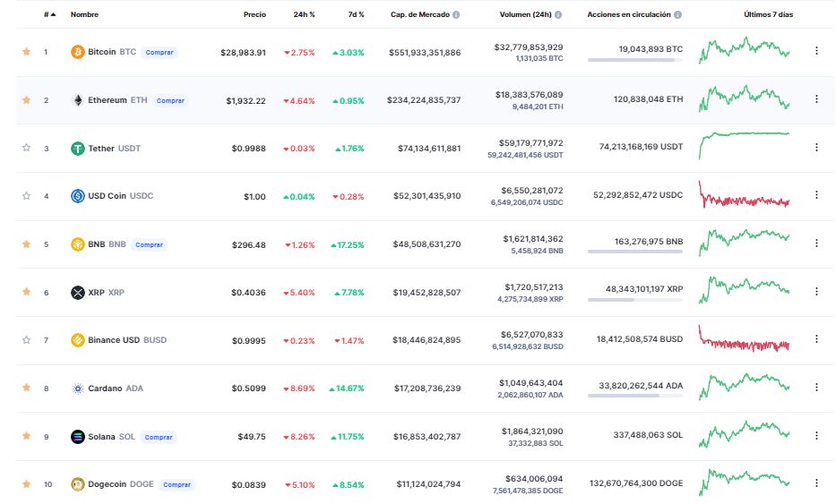Open the XRP row three-dot menu

[816, 292]
